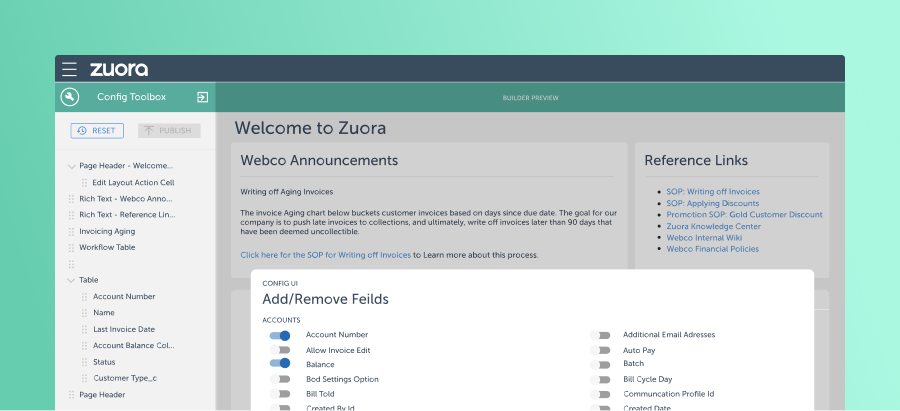Collapse the Page Header - Welcome tree node
The width and height of the screenshot is (900, 411).
click(x=71, y=166)
